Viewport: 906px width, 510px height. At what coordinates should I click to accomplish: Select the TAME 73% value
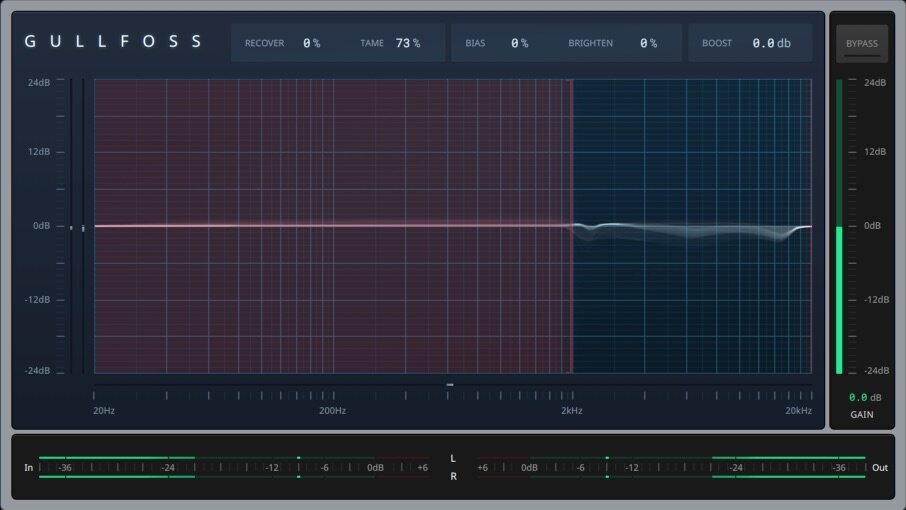(408, 43)
